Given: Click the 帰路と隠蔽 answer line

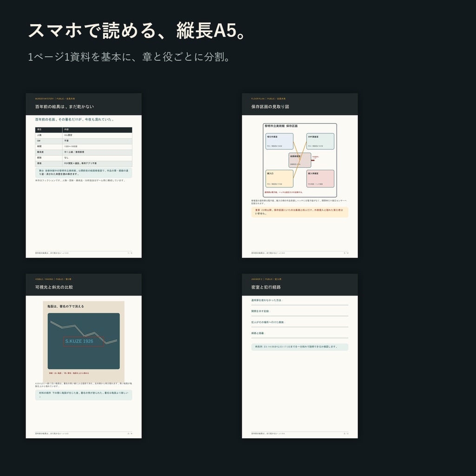Looking at the screenshot, I should [300, 334].
